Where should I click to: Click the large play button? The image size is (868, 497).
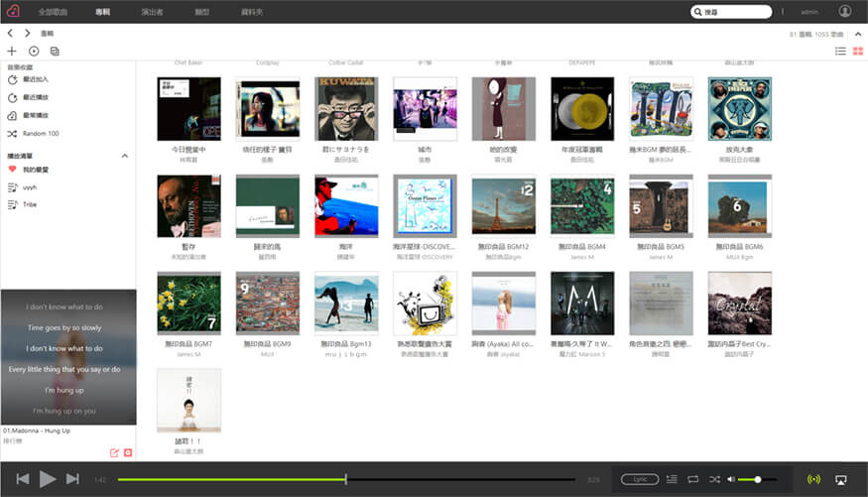48,479
